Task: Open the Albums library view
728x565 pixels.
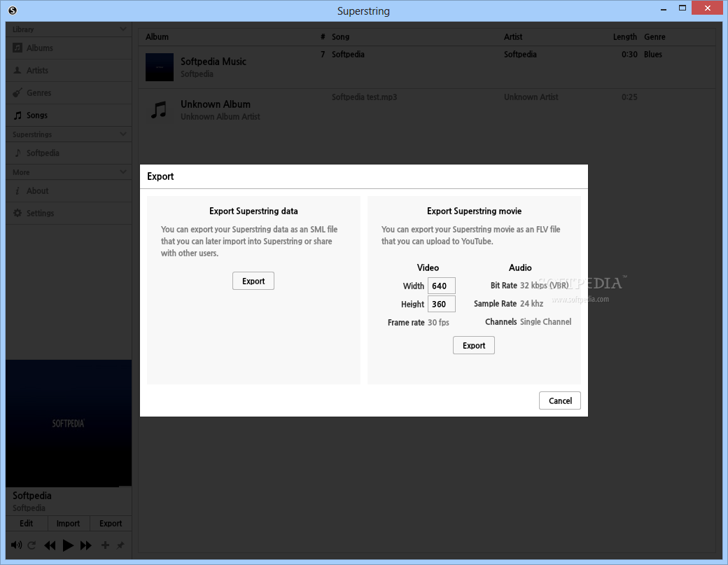Action: 69,48
